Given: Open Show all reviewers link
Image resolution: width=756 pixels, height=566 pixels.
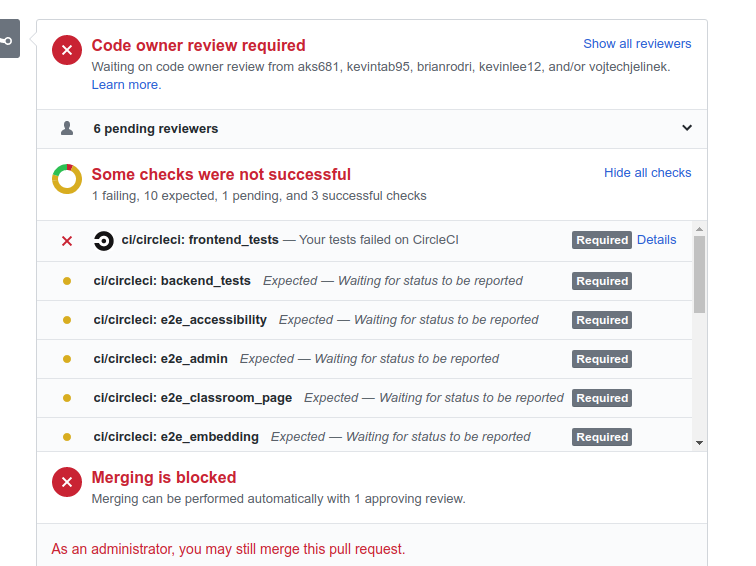Looking at the screenshot, I should tap(637, 44).
